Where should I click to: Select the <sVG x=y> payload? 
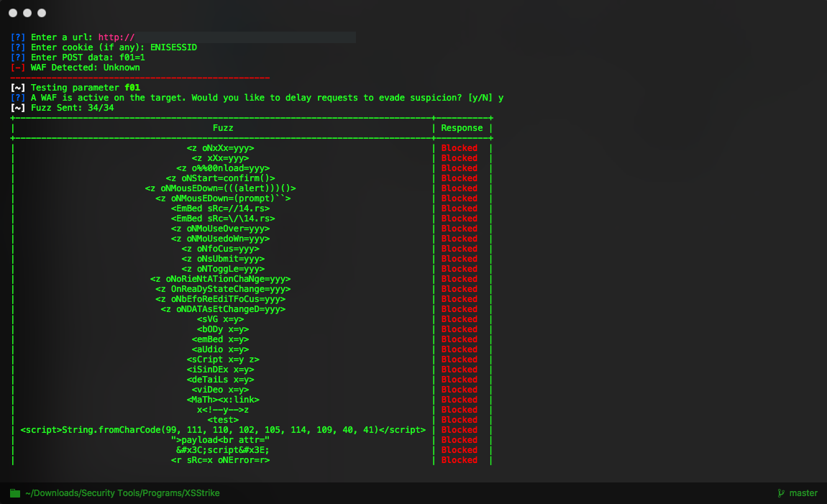click(220, 319)
